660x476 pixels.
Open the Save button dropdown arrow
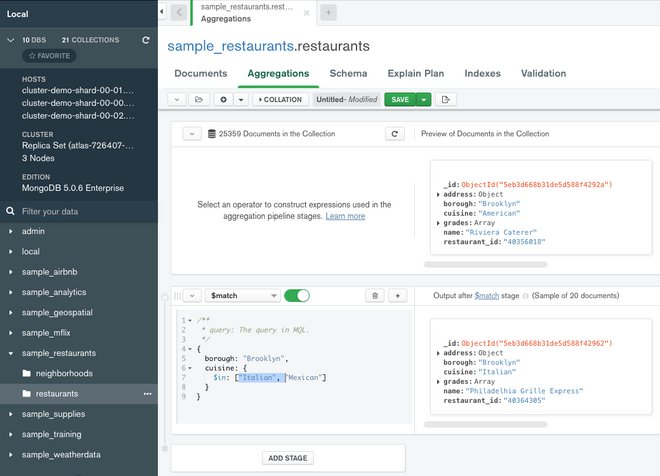click(x=424, y=99)
